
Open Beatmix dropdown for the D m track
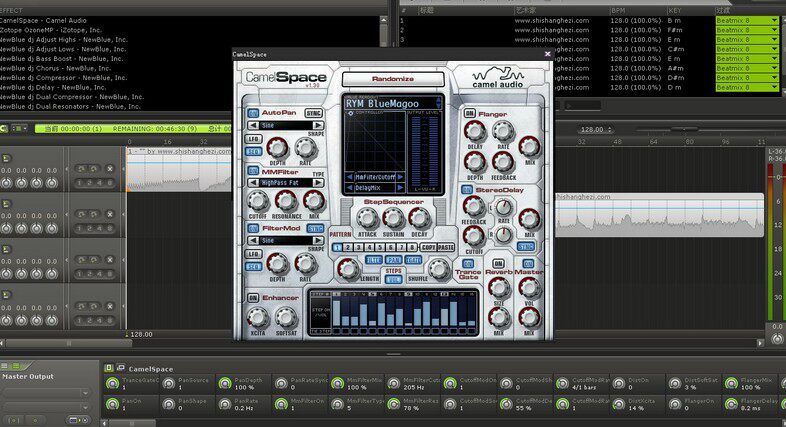[x=774, y=87]
